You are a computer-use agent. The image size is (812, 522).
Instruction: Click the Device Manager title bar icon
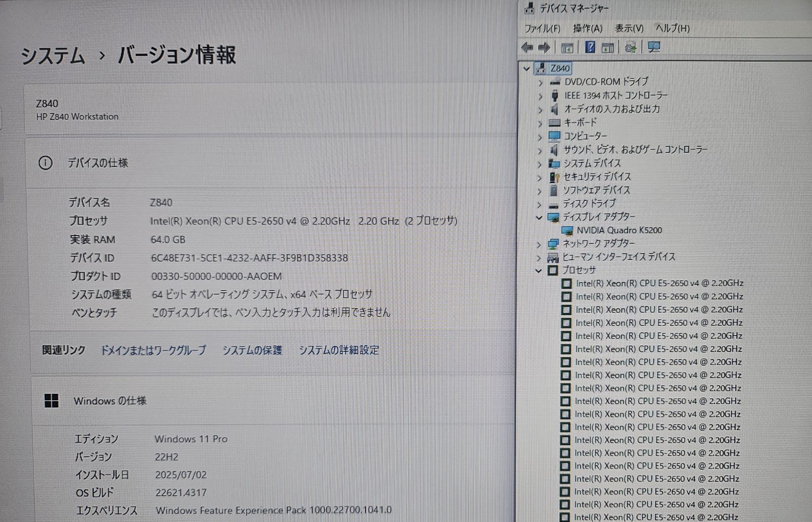(530, 8)
